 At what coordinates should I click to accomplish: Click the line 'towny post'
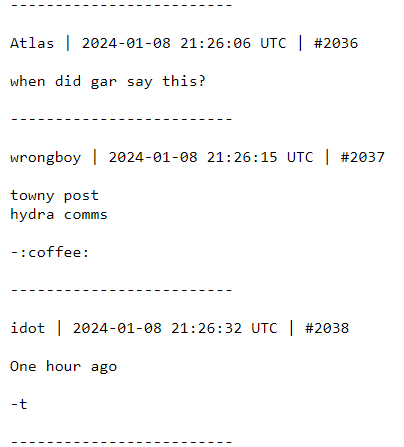click(54, 196)
